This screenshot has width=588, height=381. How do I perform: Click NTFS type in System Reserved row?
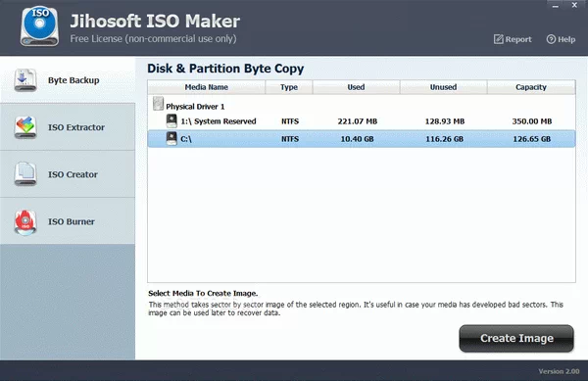(290, 121)
